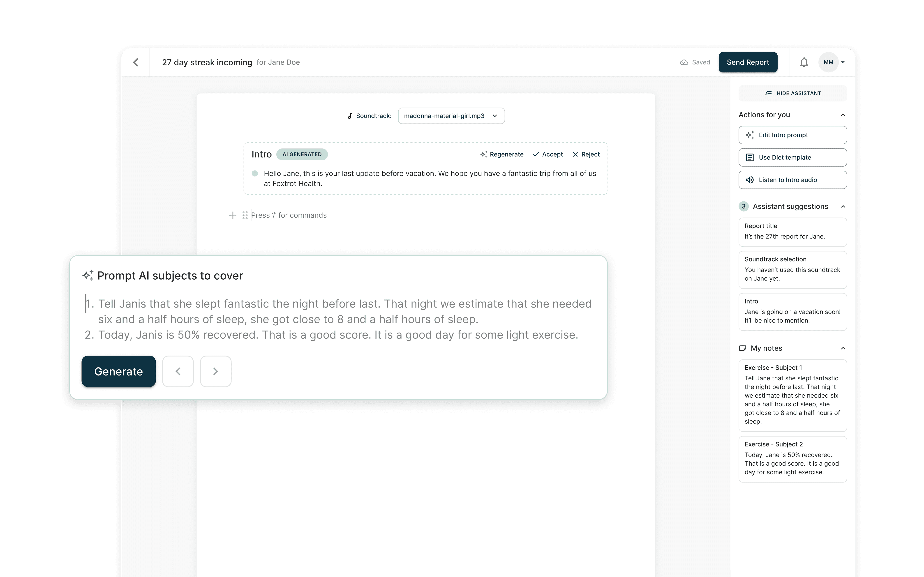The image size is (924, 577).
Task: Click Regenerate for the Intro
Action: pyautogui.click(x=502, y=154)
